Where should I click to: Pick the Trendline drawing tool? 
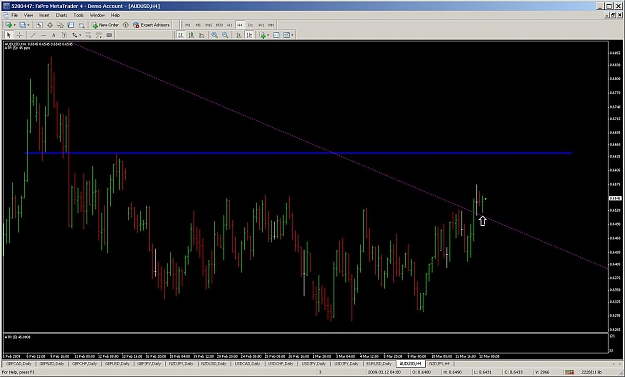33,35
